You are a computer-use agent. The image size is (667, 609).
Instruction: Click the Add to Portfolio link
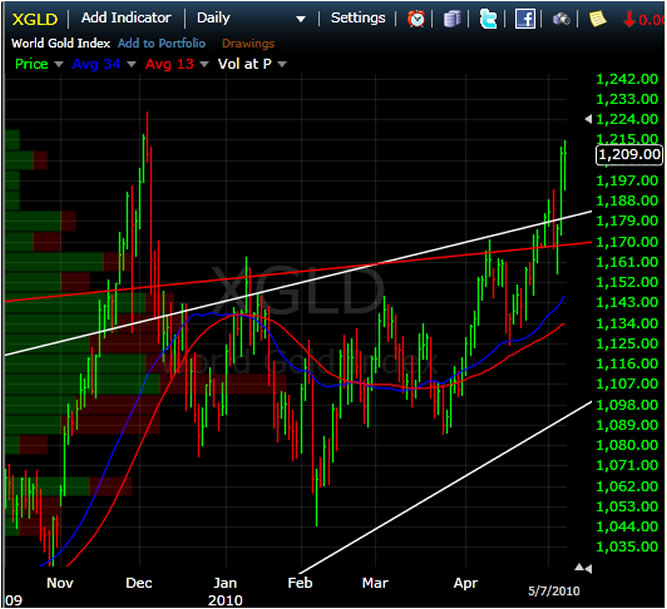point(161,43)
